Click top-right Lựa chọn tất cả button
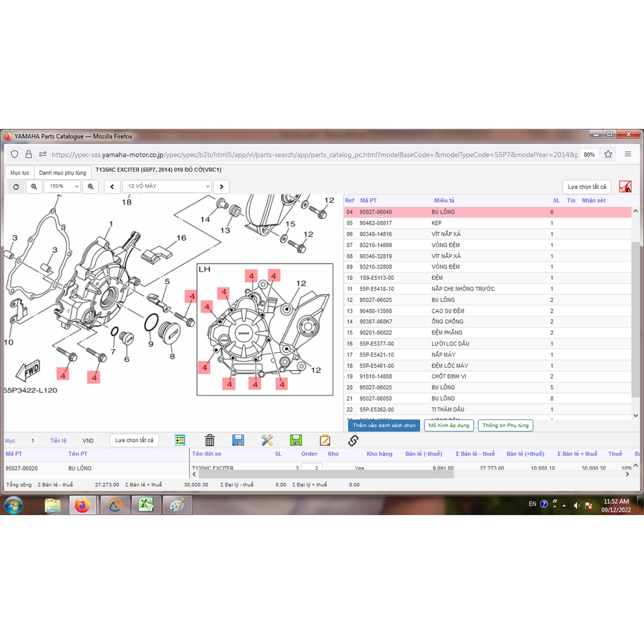Viewport: 644px width, 644px height. pyautogui.click(x=587, y=187)
